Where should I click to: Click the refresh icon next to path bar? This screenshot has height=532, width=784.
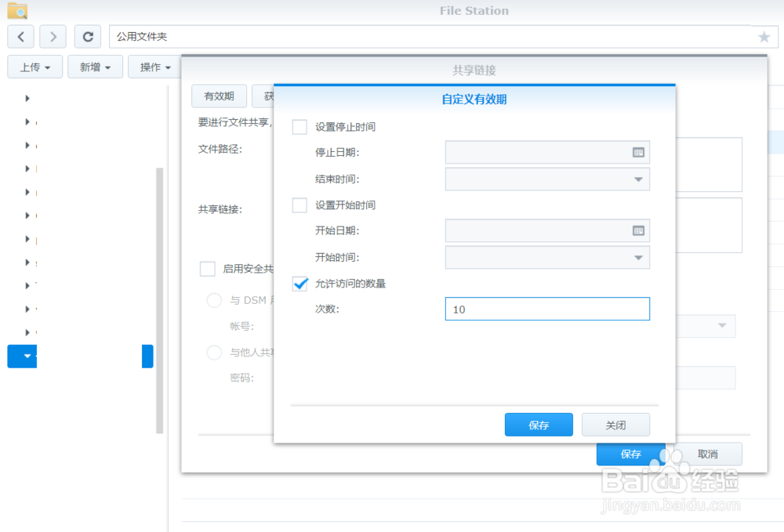88,36
